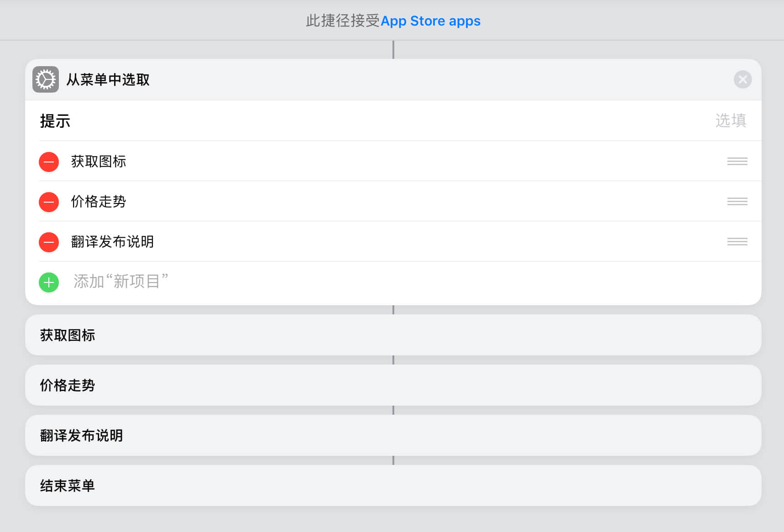The width and height of the screenshot is (784, 532).
Task: Click red minus button for 获取图标
Action: (x=49, y=162)
